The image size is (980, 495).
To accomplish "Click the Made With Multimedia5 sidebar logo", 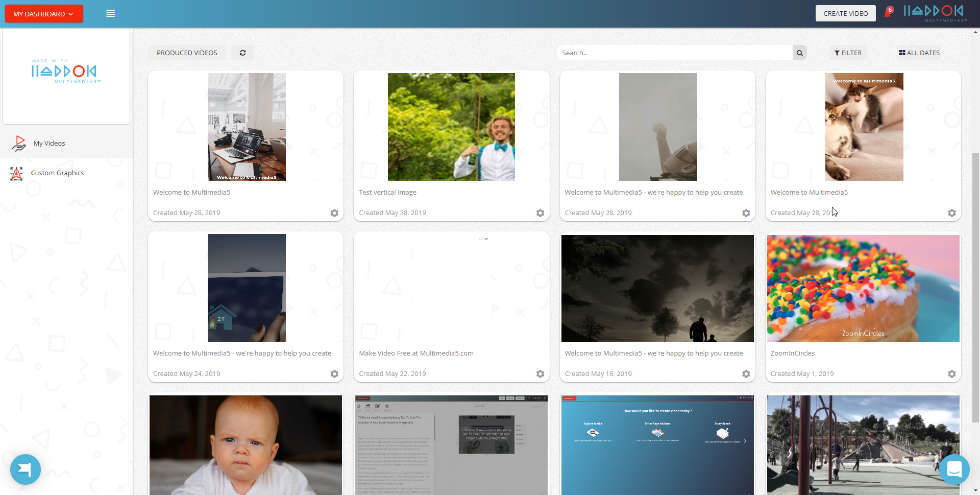I will [66, 72].
